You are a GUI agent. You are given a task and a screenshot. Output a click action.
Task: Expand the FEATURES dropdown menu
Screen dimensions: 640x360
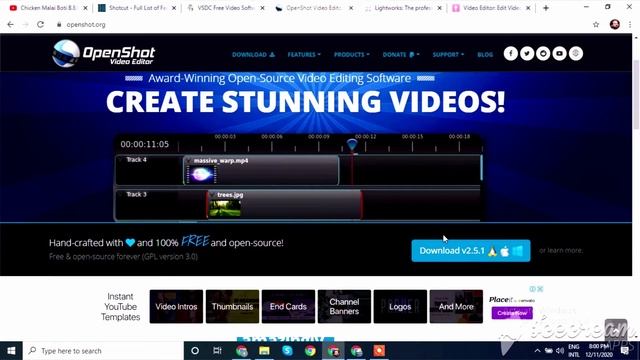(x=304, y=54)
